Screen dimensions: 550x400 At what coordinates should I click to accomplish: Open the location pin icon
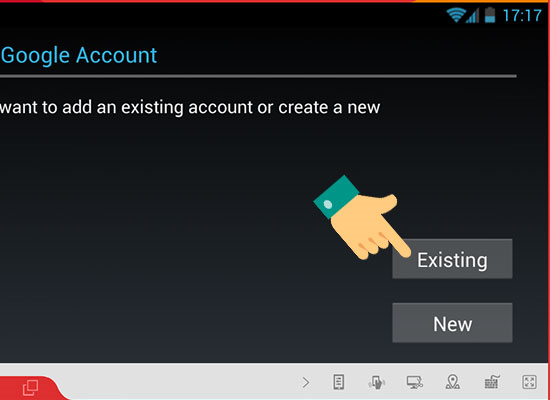tap(453, 382)
